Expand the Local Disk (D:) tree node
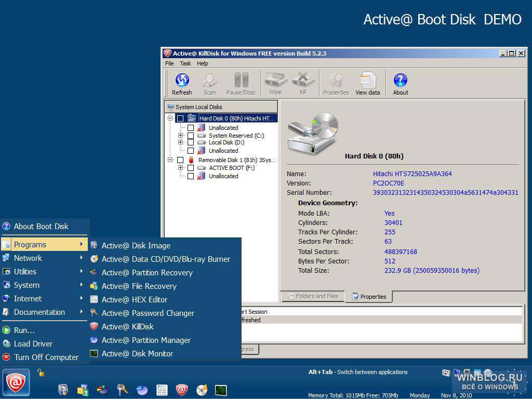The width and height of the screenshot is (532, 399). tap(180, 142)
